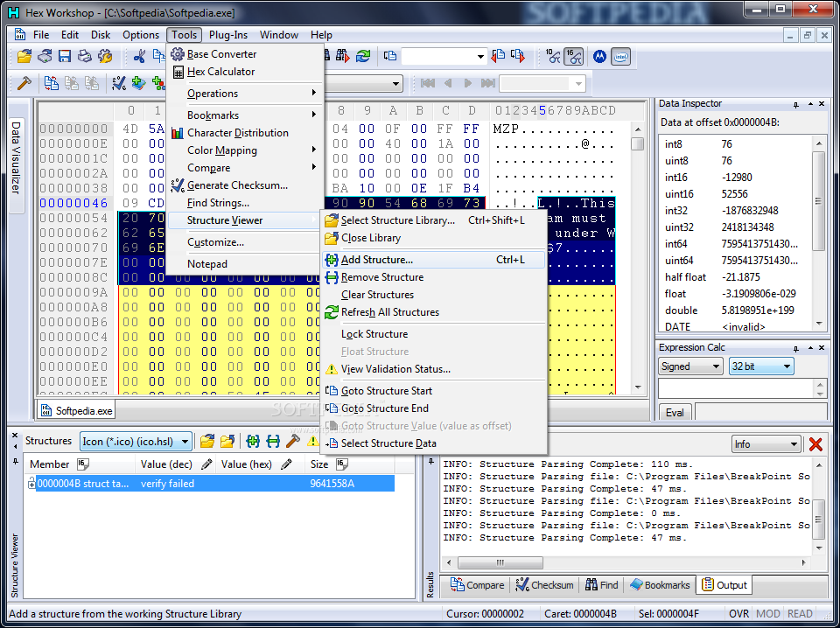Choose Select Structure Library... menu item

(x=433, y=220)
